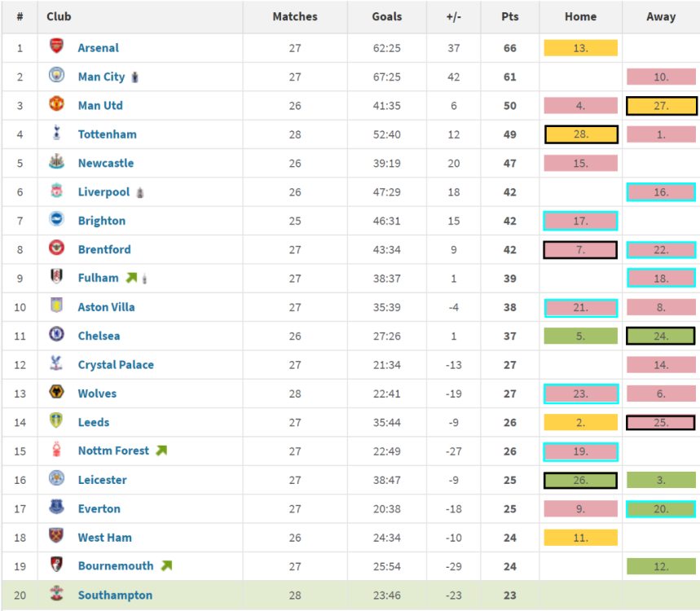
Task: Click the green arrow next to Bournemouth
Action: point(166,565)
